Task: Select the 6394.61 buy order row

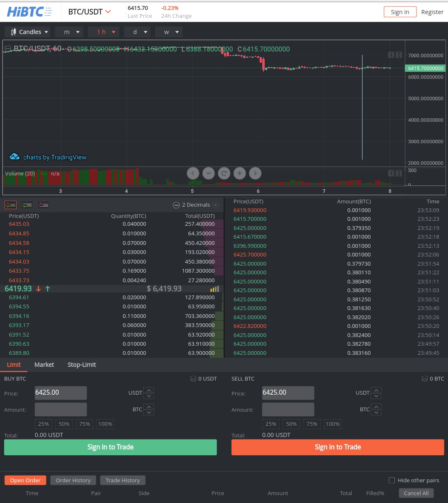Action: pyautogui.click(x=112, y=297)
